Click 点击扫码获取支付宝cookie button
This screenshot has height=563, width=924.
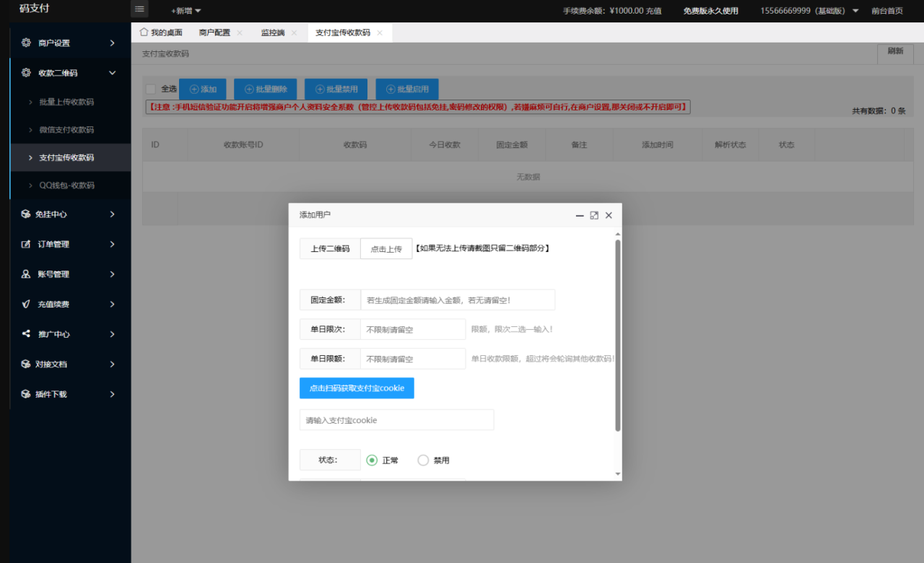point(357,388)
